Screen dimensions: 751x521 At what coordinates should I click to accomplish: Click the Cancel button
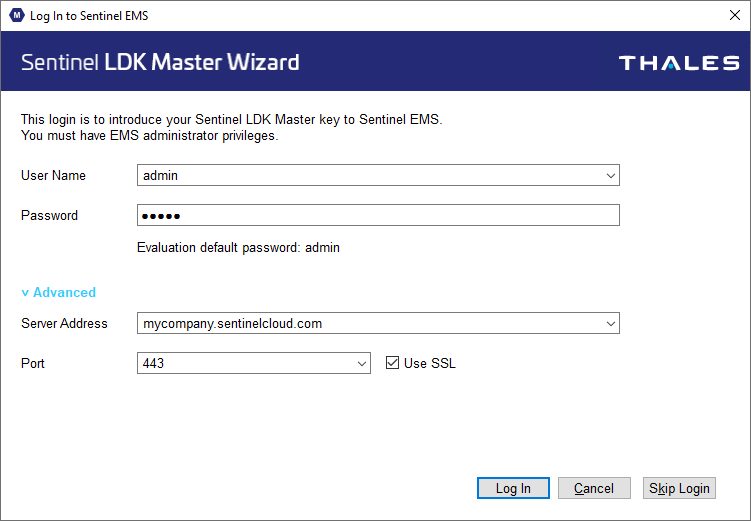[594, 488]
